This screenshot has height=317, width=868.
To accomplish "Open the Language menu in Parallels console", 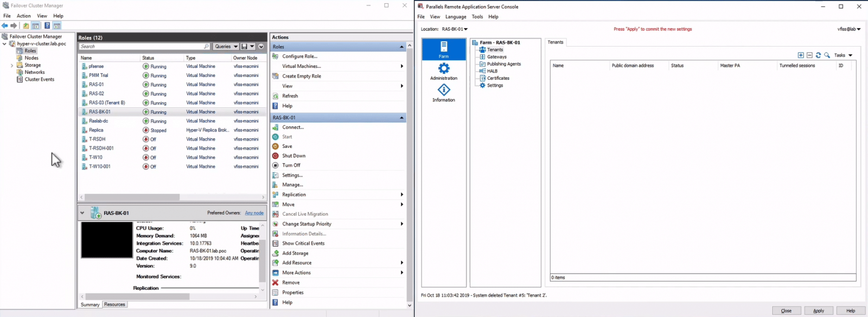I will tap(456, 17).
